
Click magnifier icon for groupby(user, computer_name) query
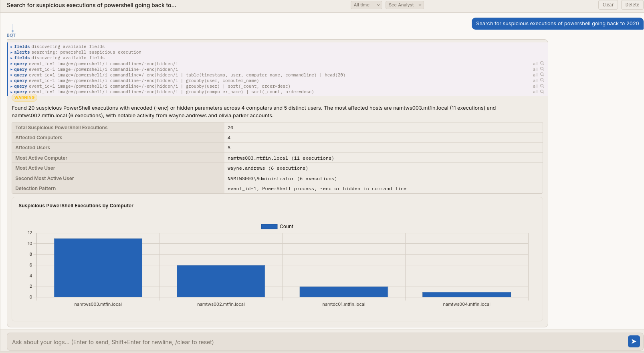point(542,80)
